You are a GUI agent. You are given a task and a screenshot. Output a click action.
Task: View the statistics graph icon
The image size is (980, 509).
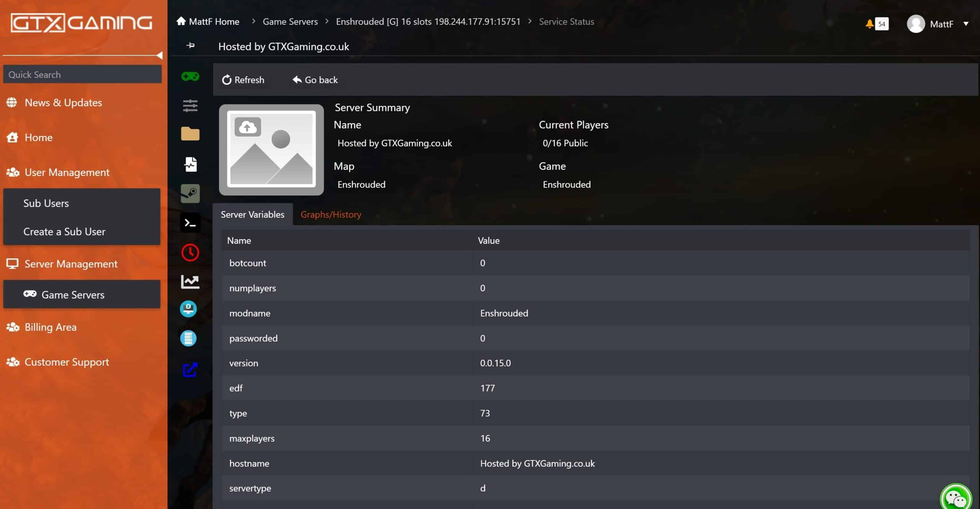tap(190, 281)
